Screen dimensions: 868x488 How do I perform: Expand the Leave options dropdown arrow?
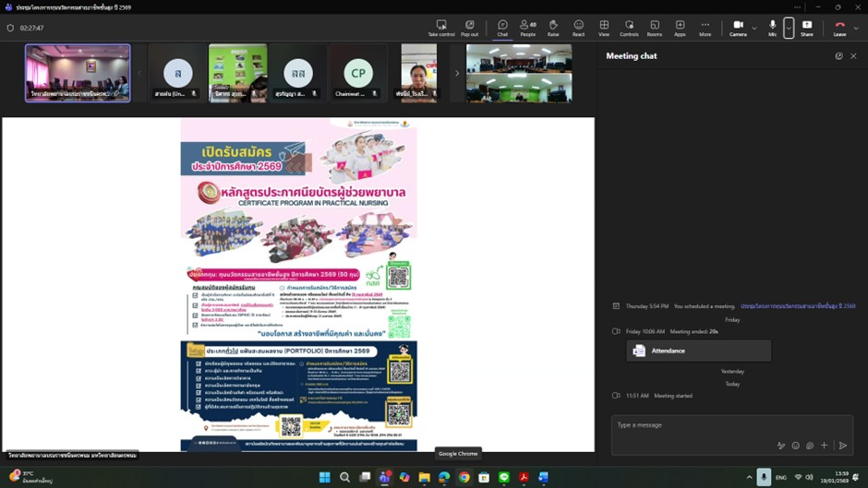pyautogui.click(x=856, y=29)
